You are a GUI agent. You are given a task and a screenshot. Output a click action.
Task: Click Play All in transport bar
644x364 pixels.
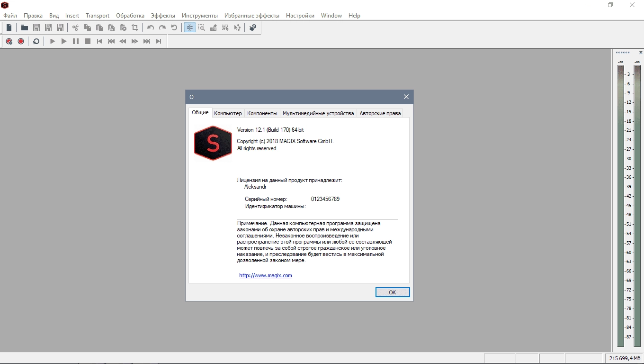click(x=52, y=41)
